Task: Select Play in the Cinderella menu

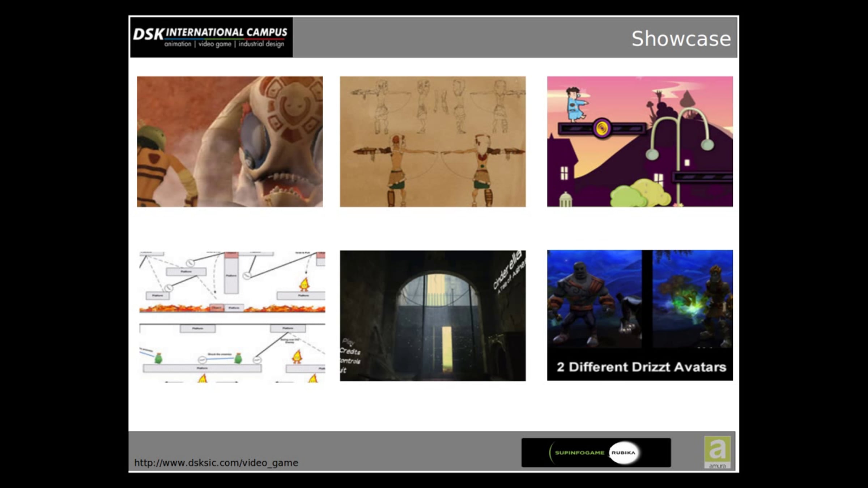Action: (348, 342)
